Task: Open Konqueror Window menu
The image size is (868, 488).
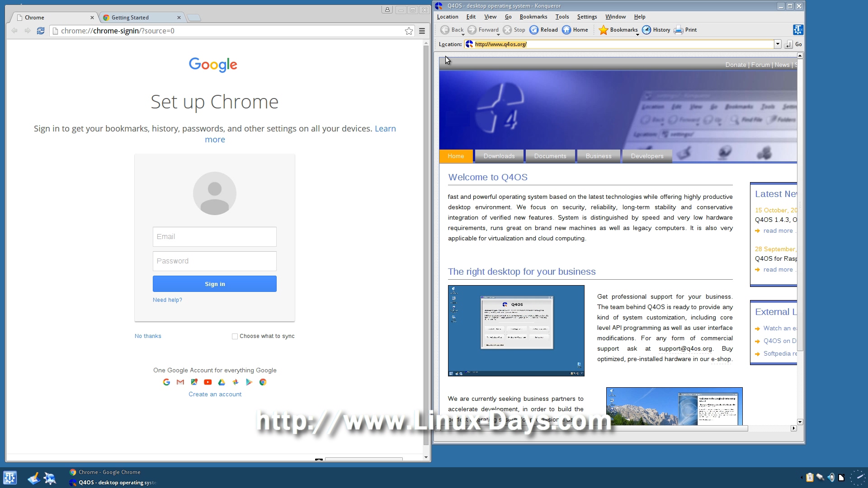Action: click(615, 17)
